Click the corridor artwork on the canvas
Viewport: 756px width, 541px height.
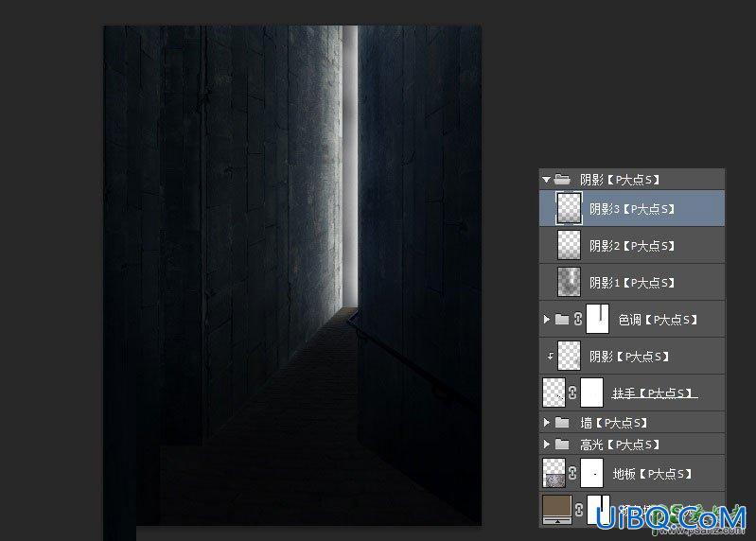tap(292, 275)
